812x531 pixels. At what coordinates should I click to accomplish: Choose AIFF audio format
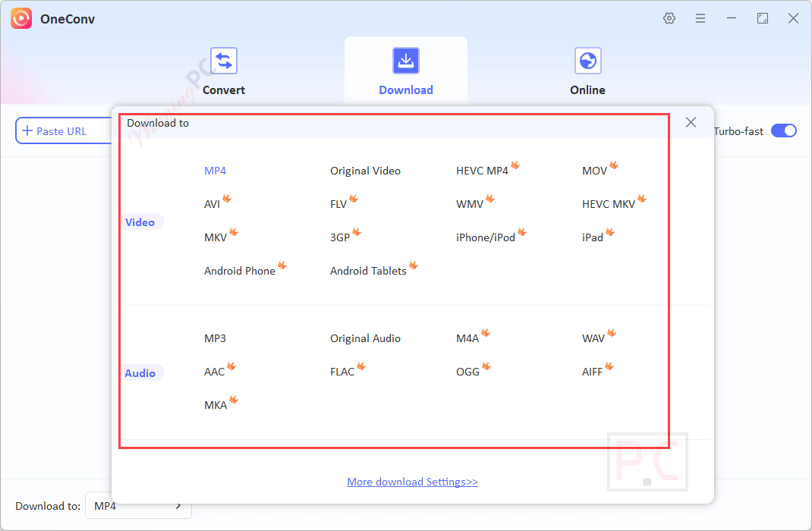coord(592,372)
